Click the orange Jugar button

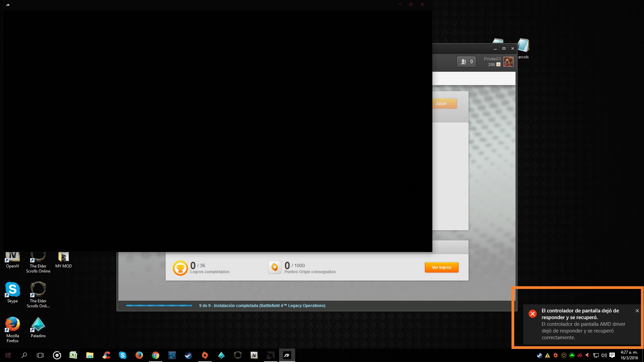(x=444, y=104)
